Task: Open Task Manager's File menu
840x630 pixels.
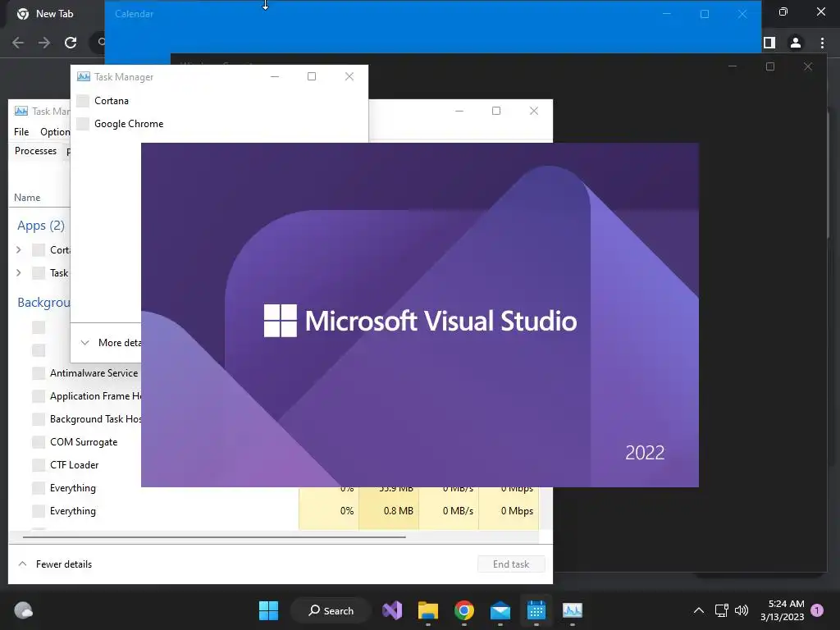Action: (x=21, y=132)
